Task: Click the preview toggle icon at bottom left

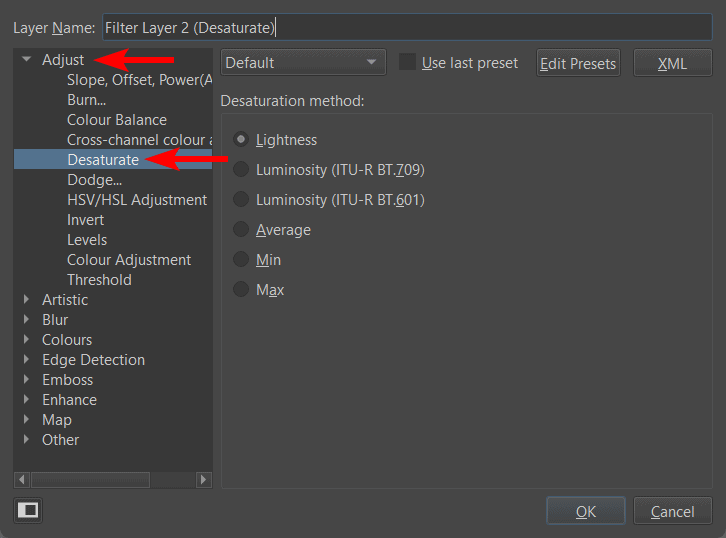Action: pyautogui.click(x=28, y=511)
